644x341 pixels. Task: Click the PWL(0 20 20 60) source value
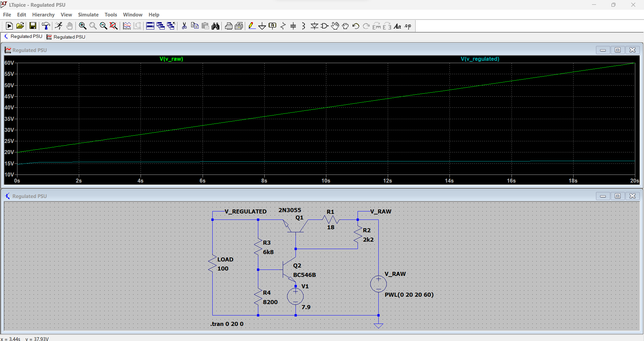(x=409, y=295)
